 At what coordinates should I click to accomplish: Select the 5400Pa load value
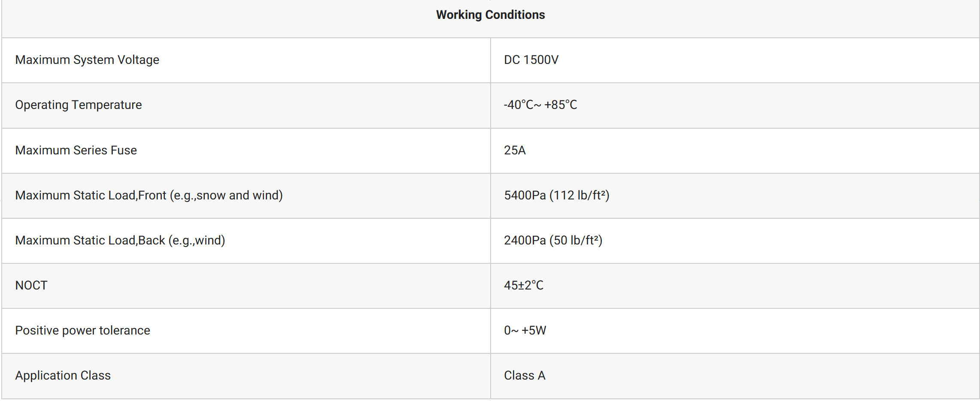pyautogui.click(x=525, y=195)
